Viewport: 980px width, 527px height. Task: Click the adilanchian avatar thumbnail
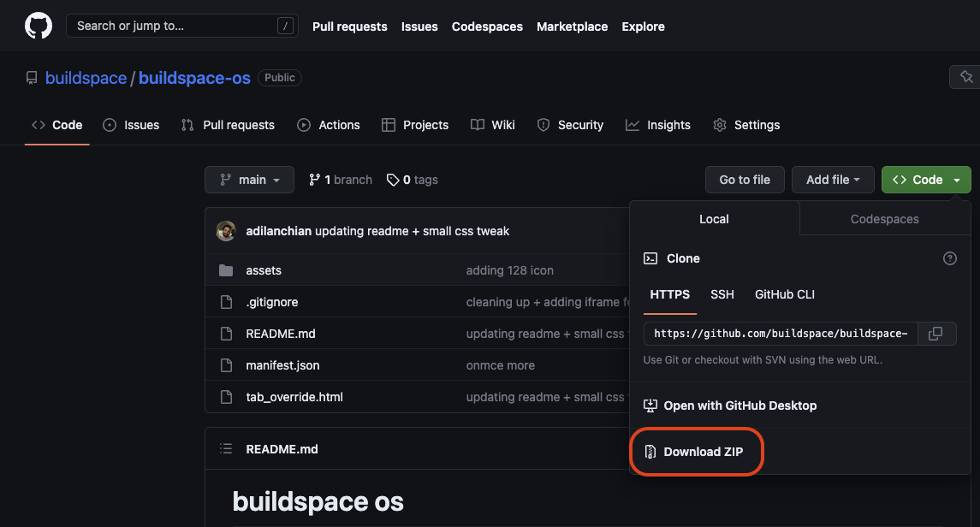click(226, 231)
